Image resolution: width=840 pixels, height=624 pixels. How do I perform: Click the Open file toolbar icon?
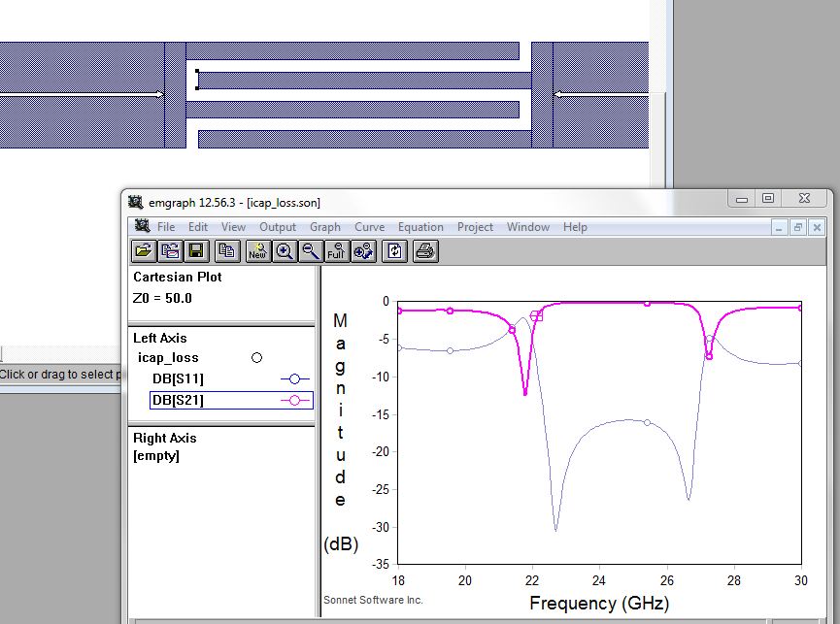click(144, 251)
